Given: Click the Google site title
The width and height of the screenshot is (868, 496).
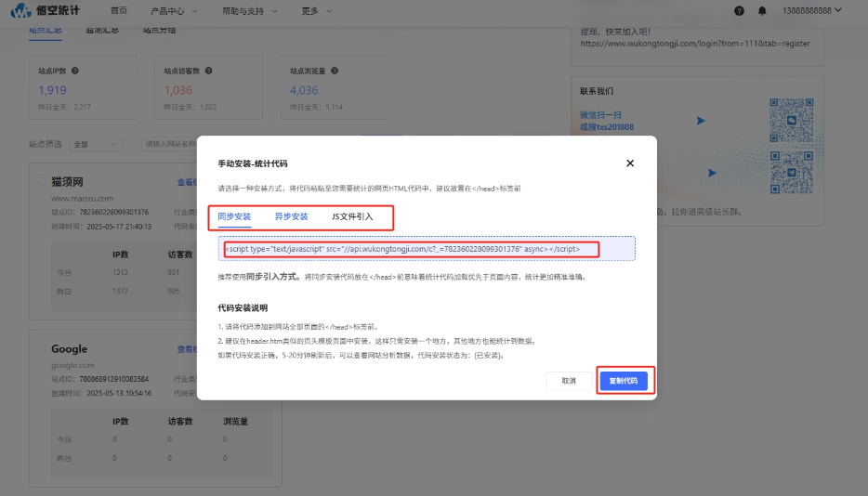Looking at the screenshot, I should (69, 348).
